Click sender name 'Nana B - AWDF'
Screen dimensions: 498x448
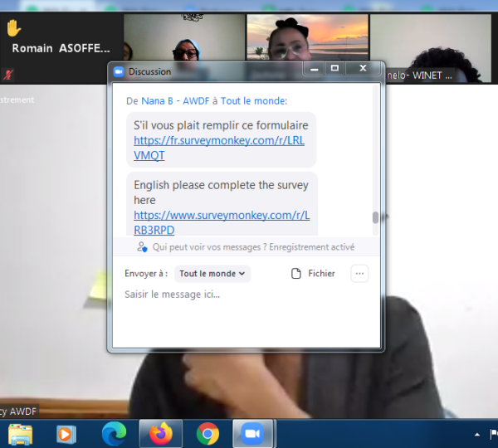[175, 101]
